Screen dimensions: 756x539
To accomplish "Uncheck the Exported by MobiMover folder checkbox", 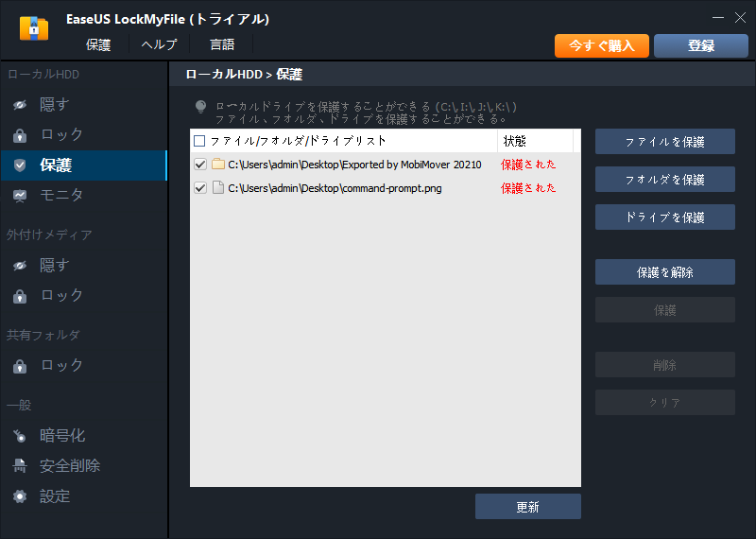I will 199,165.
